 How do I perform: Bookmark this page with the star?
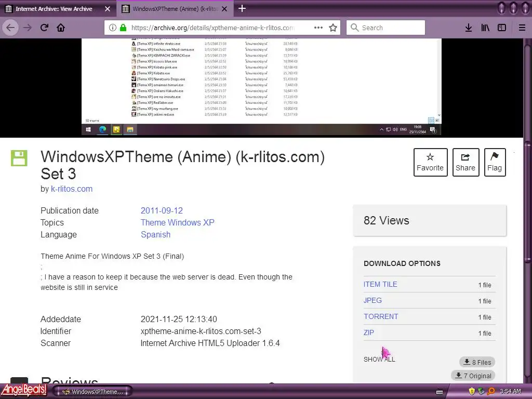coord(333,28)
